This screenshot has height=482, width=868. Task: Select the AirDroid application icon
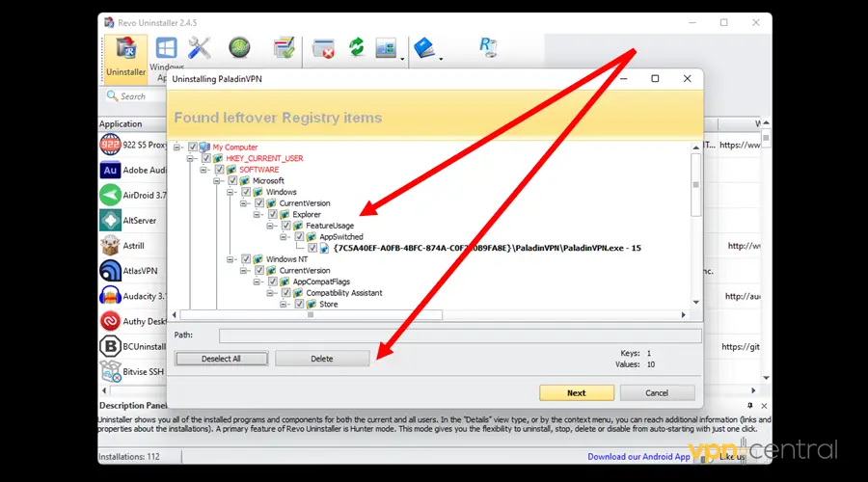pos(110,196)
